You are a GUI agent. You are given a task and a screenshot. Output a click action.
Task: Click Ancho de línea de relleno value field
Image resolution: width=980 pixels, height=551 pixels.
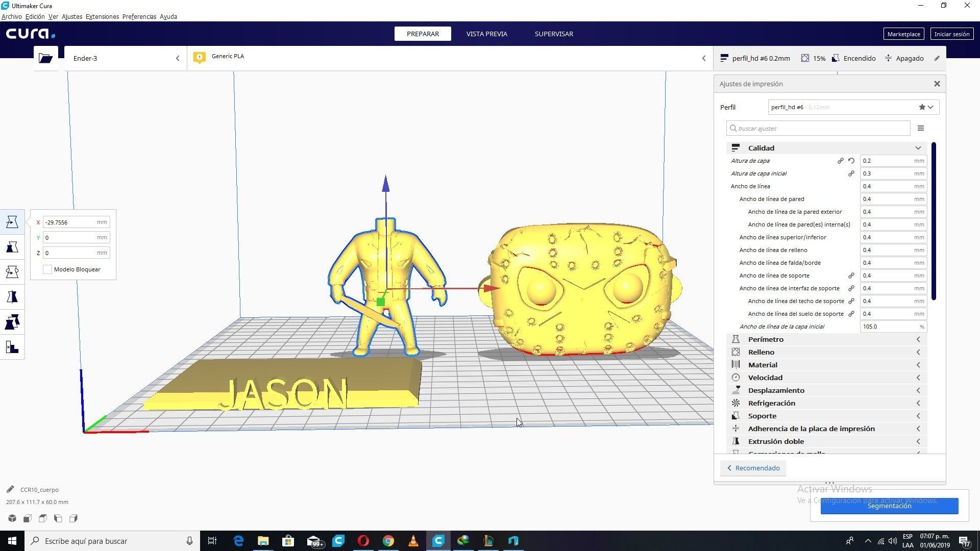click(893, 250)
